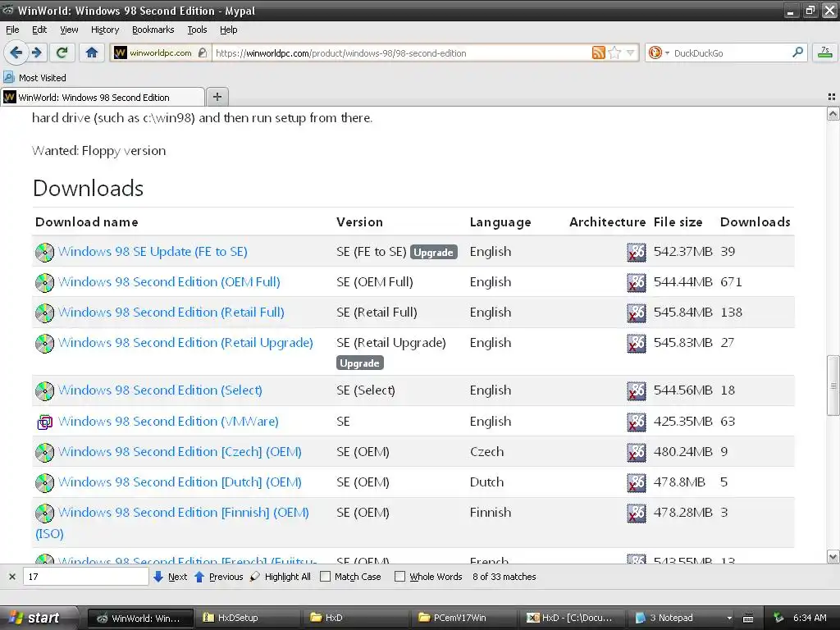The height and width of the screenshot is (630, 840).
Task: Open Windows 98 SE Update (FE to SE) link
Action: pyautogui.click(x=153, y=252)
